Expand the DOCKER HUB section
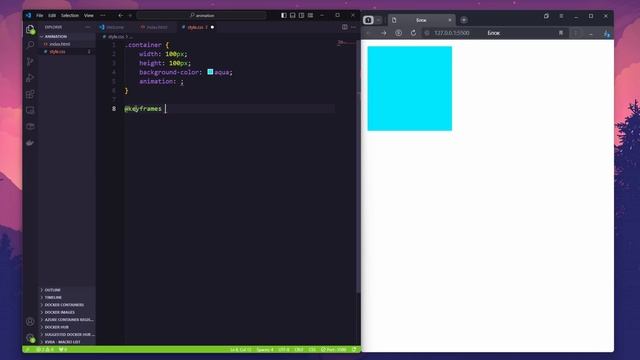640x360 pixels. (x=67, y=327)
